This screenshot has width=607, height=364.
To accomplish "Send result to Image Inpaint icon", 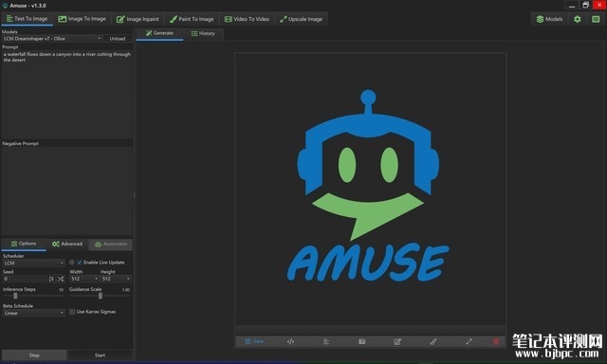I will pos(397,341).
